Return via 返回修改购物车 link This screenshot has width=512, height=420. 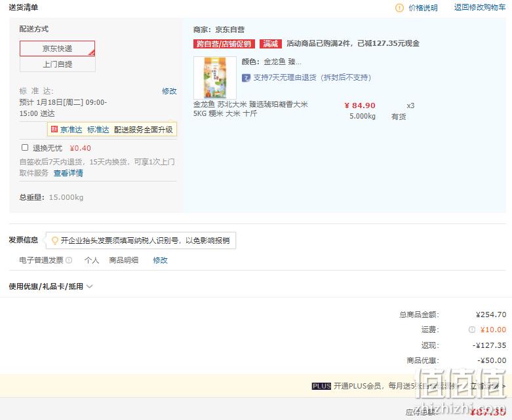pos(480,7)
